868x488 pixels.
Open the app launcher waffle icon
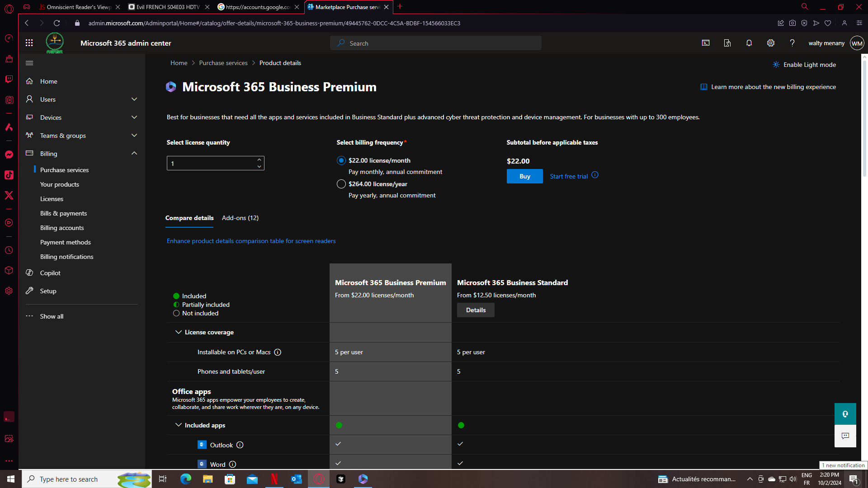[x=29, y=43]
